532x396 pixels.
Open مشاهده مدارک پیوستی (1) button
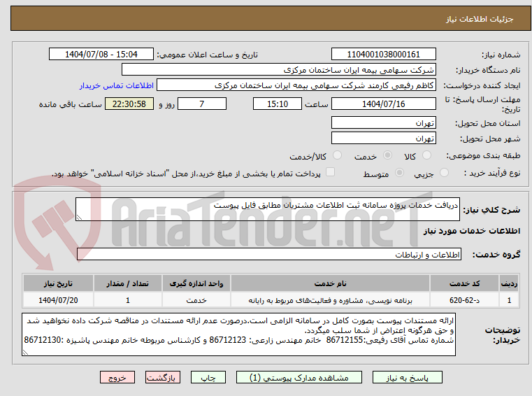tap(299, 377)
